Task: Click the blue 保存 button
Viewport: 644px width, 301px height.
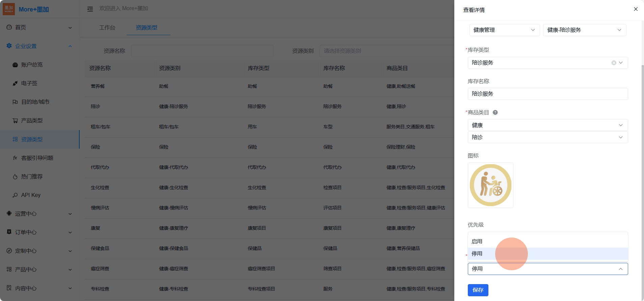Action: [478, 290]
